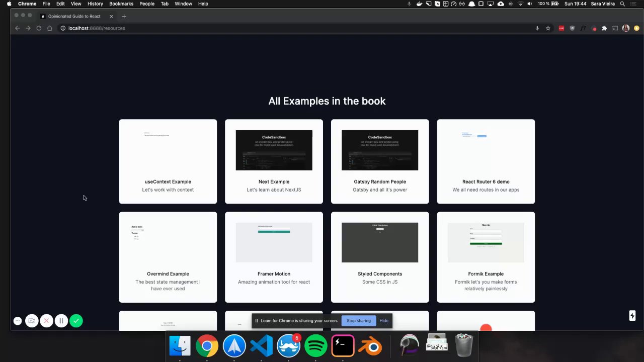This screenshot has height=362, width=644.
Task: Open Finder from the dock
Action: (x=180, y=346)
